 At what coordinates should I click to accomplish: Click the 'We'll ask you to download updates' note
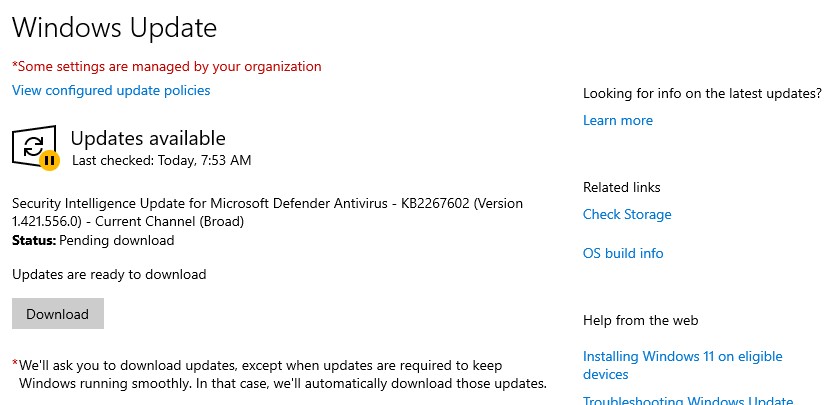coord(279,374)
